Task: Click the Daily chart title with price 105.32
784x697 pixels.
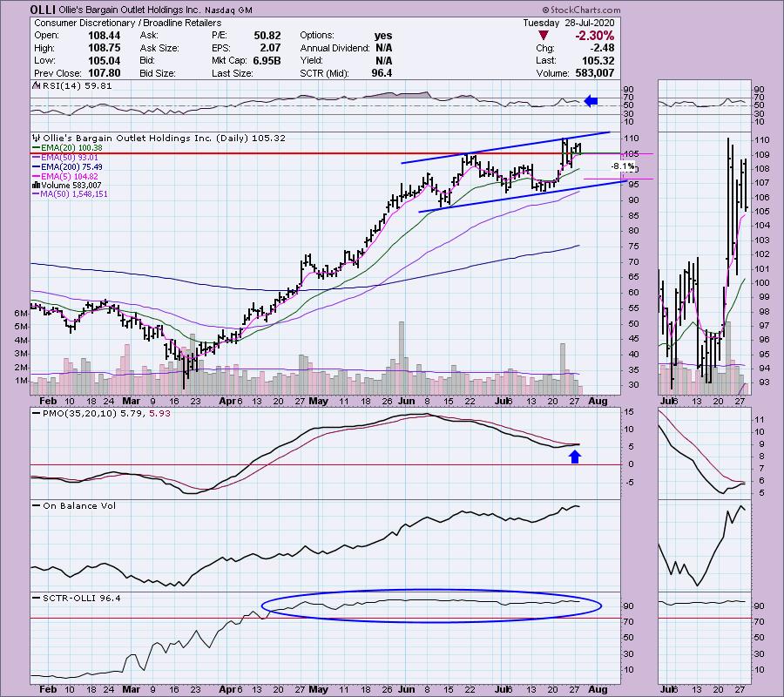Action: click(165, 138)
